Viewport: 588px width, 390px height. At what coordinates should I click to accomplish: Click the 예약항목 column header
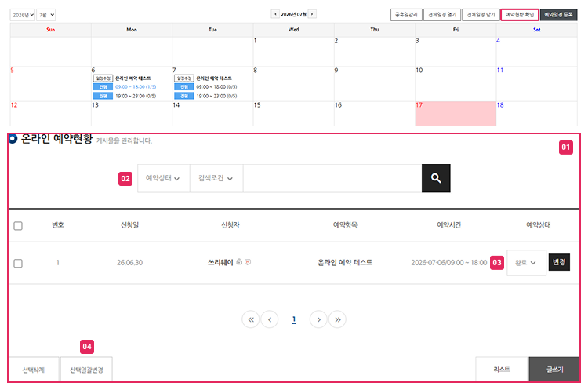coord(345,225)
